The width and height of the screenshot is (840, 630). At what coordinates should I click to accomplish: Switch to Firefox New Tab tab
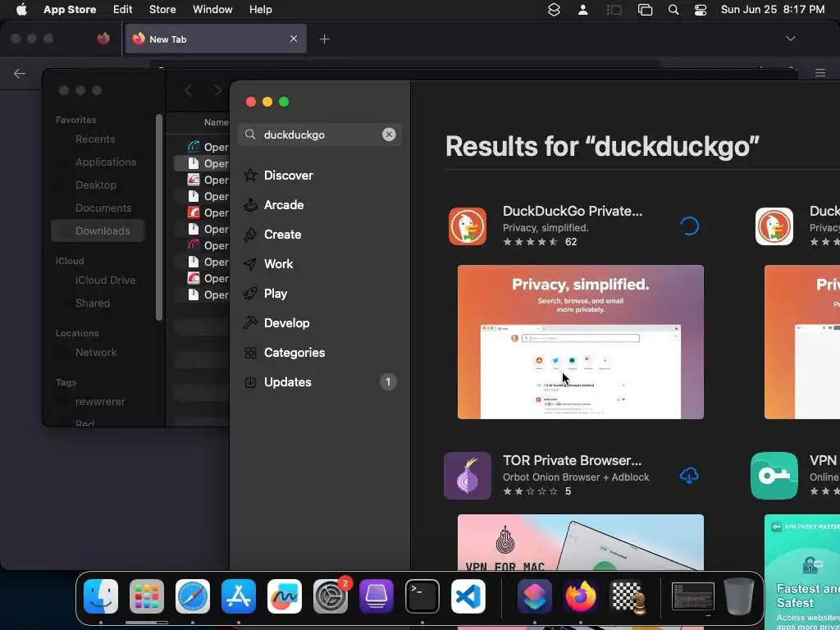point(216,39)
